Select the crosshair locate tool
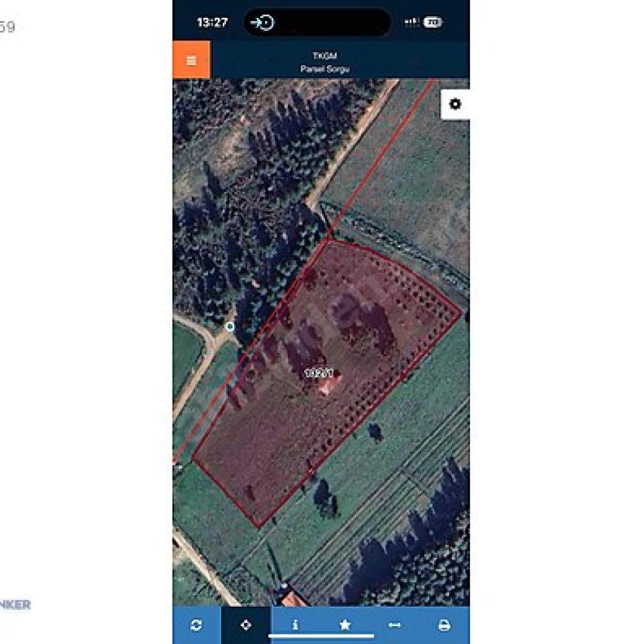Screen dimensions: 644x644 click(x=246, y=625)
